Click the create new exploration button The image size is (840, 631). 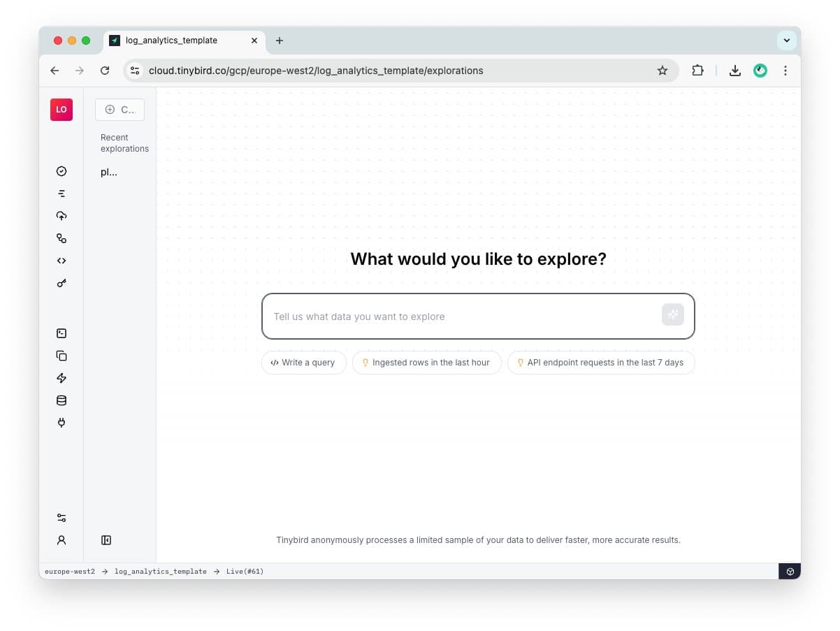tap(120, 110)
